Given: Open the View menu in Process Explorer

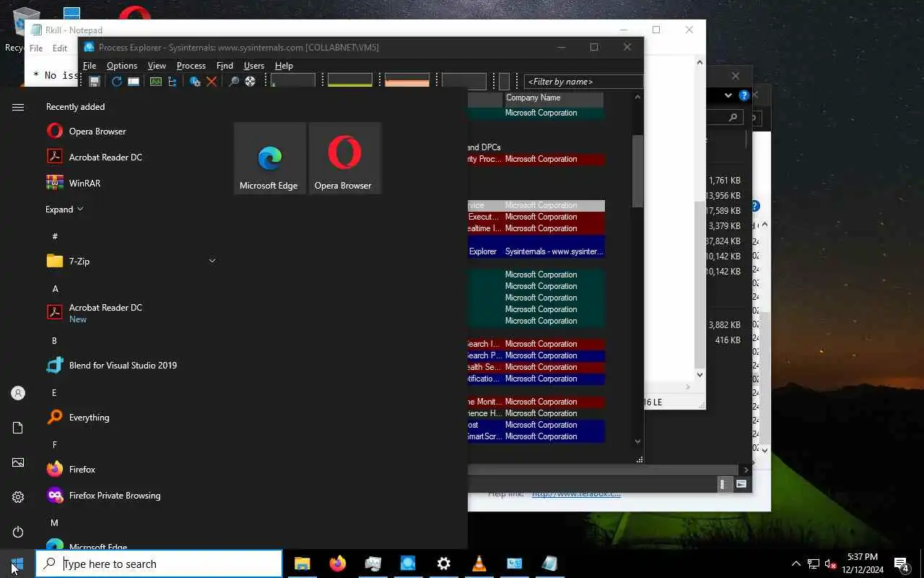Looking at the screenshot, I should click(x=157, y=66).
